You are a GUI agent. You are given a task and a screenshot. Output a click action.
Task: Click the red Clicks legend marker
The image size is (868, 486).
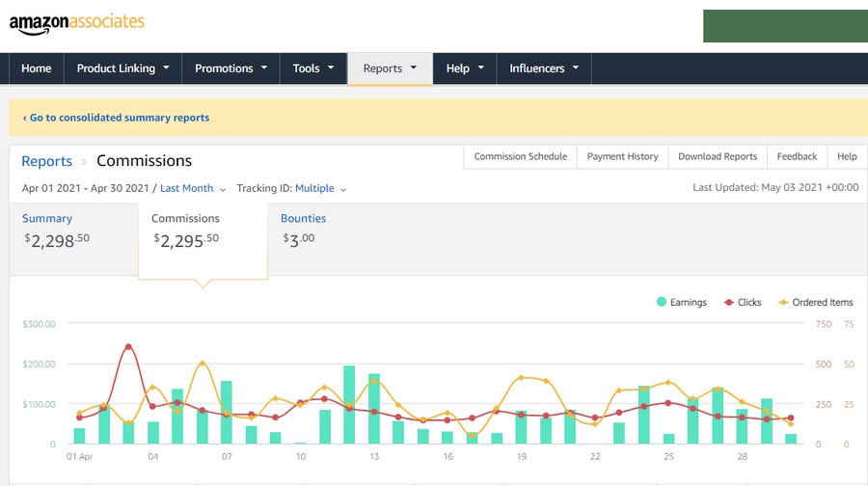point(728,302)
